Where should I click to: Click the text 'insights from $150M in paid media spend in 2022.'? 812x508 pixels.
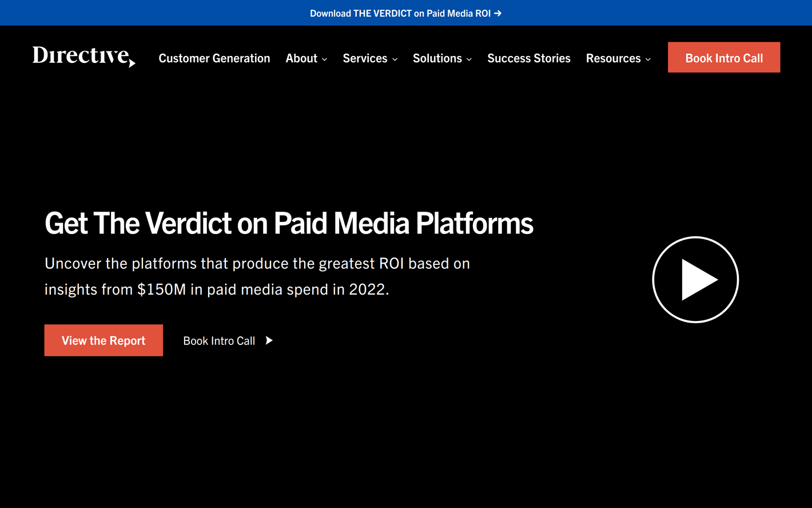tap(217, 289)
